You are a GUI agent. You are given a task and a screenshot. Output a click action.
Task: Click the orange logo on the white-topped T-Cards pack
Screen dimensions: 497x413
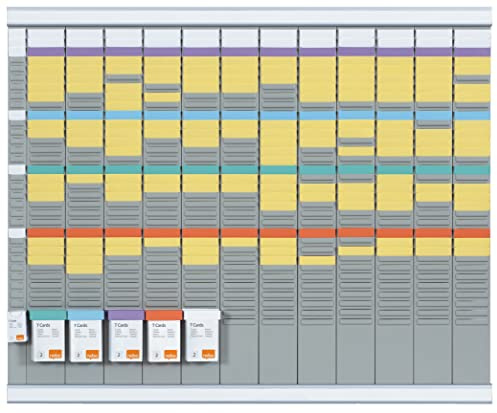coord(207,355)
